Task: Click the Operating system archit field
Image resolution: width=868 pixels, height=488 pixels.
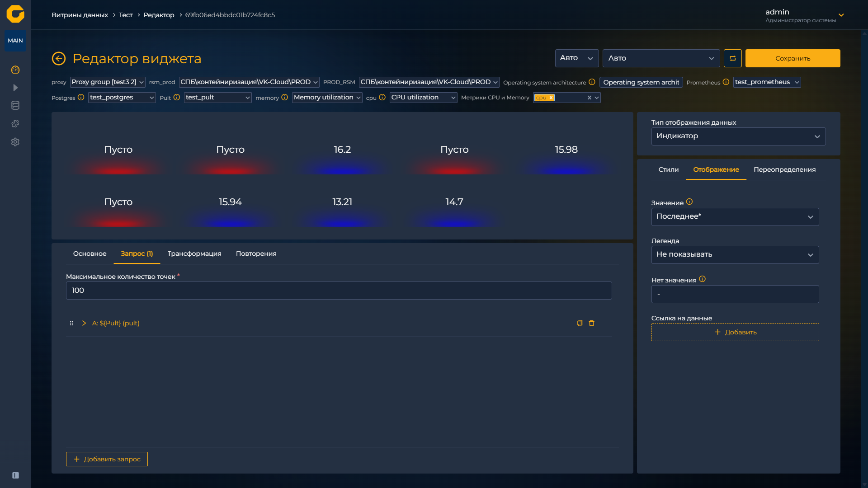Action: pyautogui.click(x=641, y=82)
